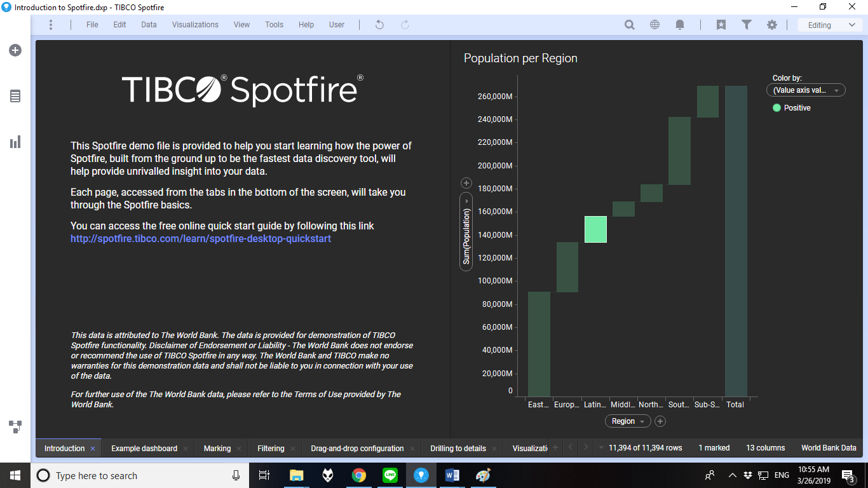This screenshot has height=488, width=868.
Task: Open the Action Center notification icon
Action: 848,475
